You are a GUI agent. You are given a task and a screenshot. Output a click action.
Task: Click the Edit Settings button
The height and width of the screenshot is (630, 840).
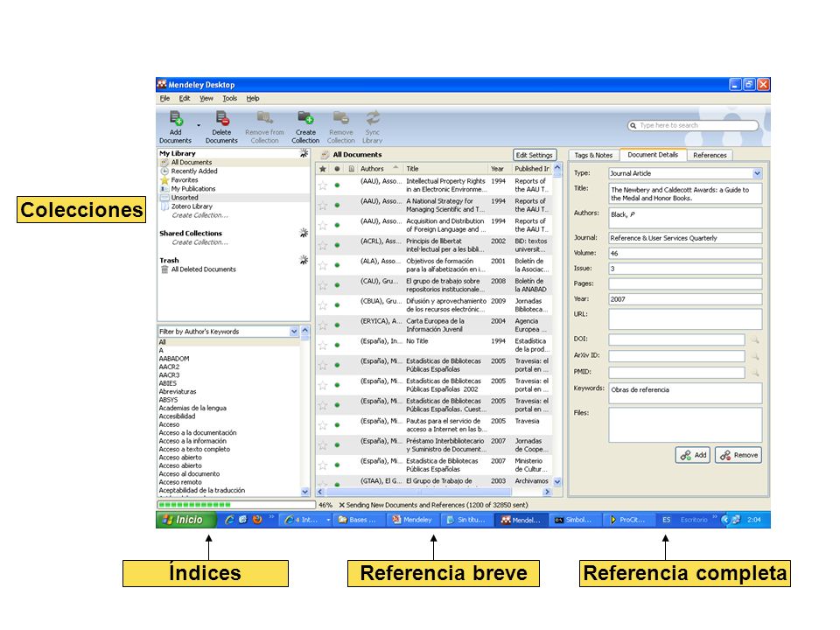pos(534,155)
